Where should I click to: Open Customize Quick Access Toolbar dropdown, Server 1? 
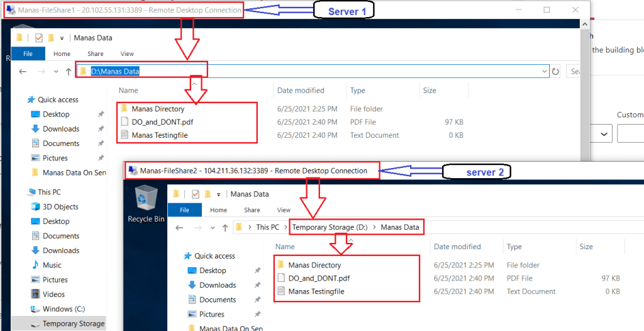pos(62,38)
